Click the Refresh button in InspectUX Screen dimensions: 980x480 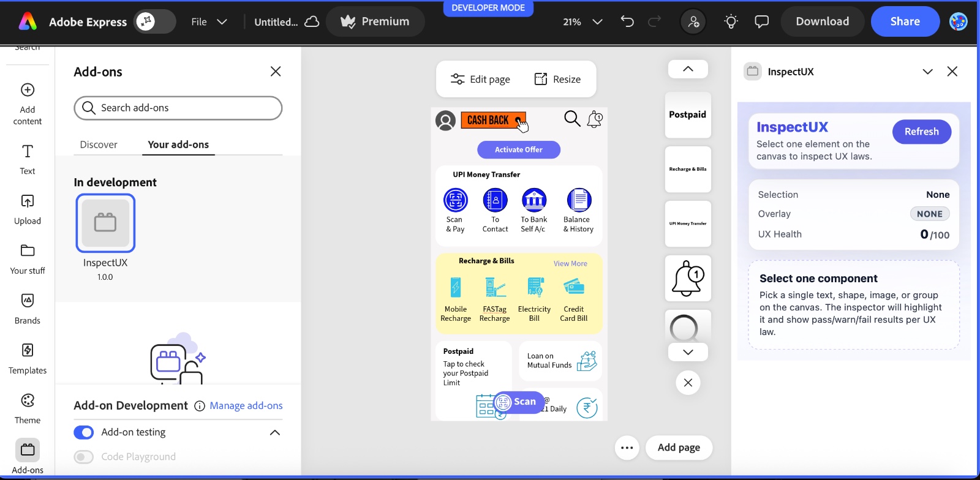pos(921,132)
